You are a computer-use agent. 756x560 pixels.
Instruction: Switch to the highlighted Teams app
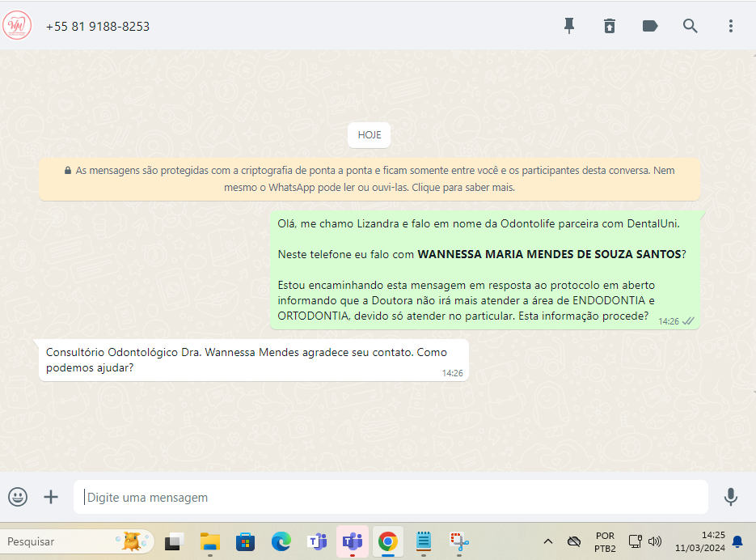(x=353, y=541)
